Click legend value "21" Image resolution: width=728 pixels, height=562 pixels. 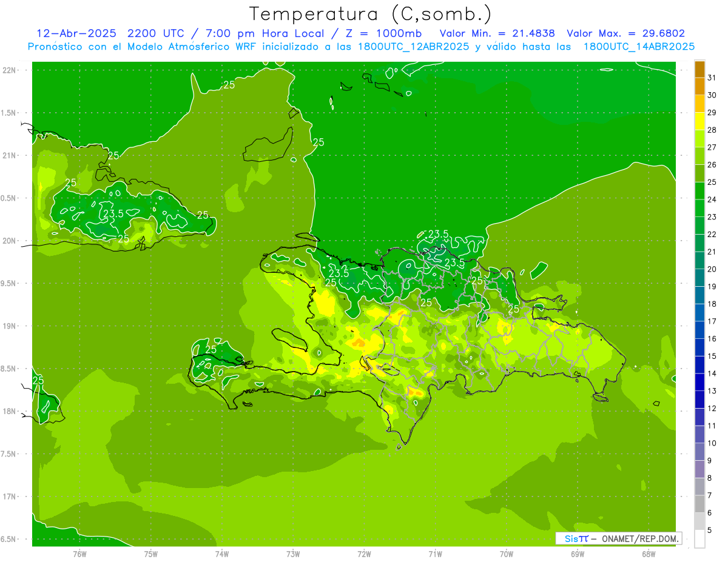pos(712,252)
